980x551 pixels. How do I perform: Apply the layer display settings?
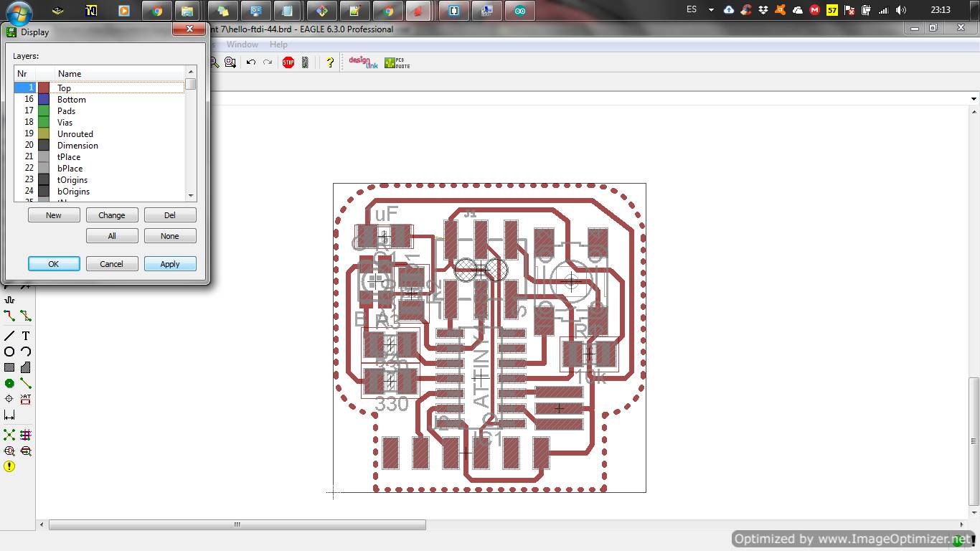pyautogui.click(x=170, y=264)
